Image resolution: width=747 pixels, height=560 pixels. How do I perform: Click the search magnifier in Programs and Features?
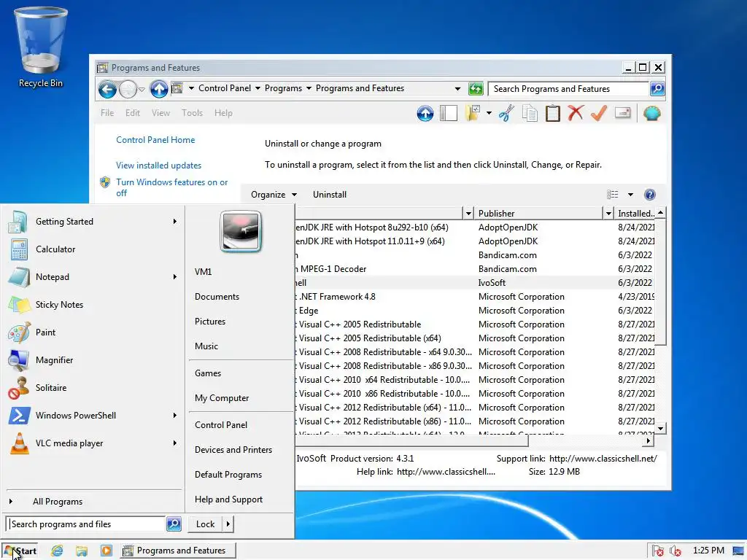click(657, 88)
